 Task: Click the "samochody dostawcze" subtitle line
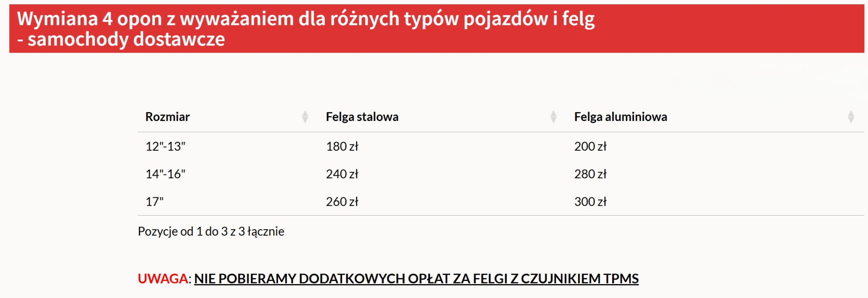point(126,39)
